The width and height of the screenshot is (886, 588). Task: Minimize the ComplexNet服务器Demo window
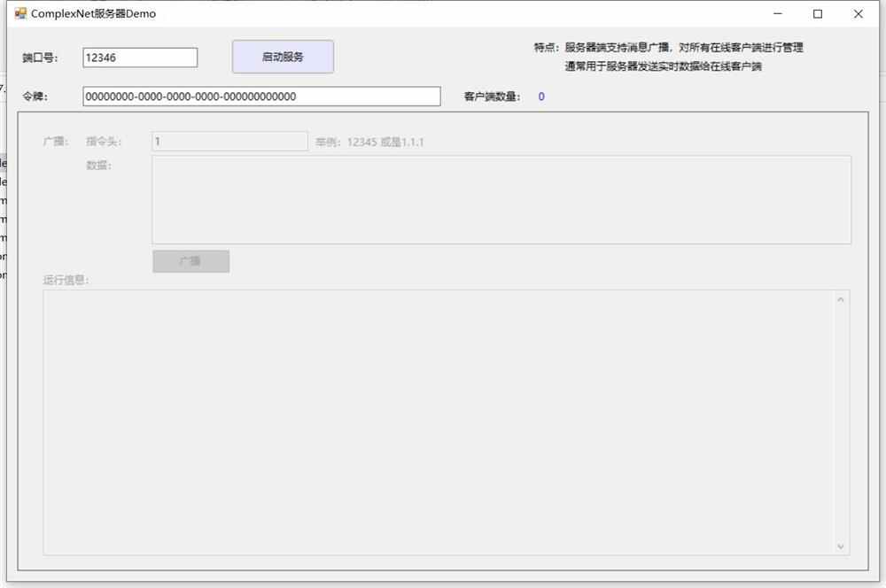pos(778,13)
